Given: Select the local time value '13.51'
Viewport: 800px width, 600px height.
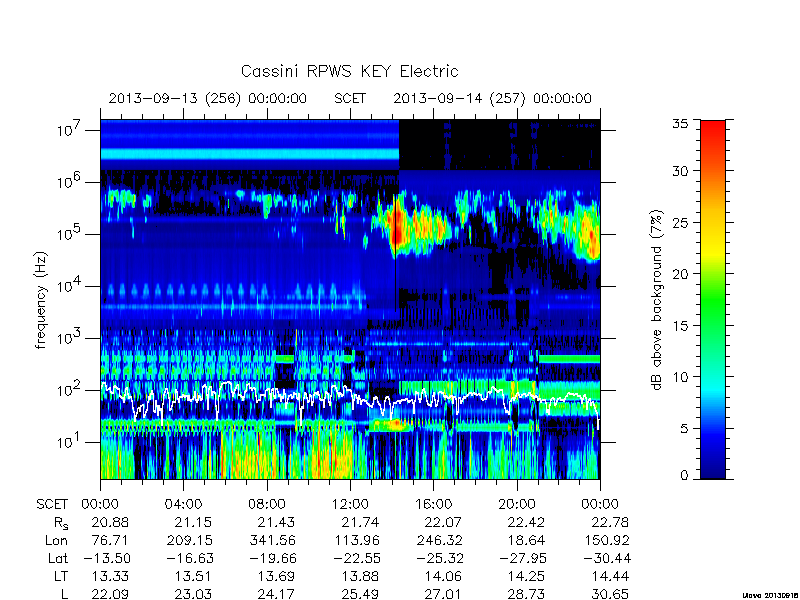Looking at the screenshot, I should (193, 577).
